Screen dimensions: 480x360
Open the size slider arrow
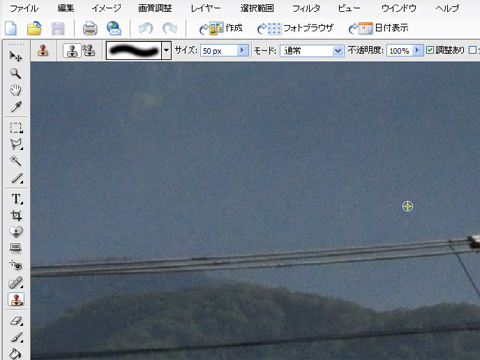(x=242, y=50)
